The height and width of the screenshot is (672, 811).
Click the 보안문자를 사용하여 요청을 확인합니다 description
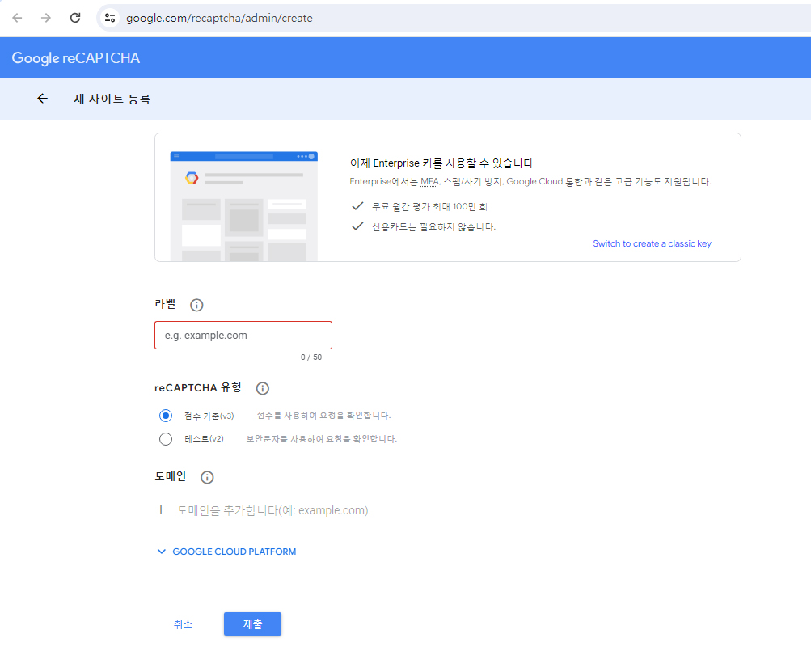coord(321,438)
